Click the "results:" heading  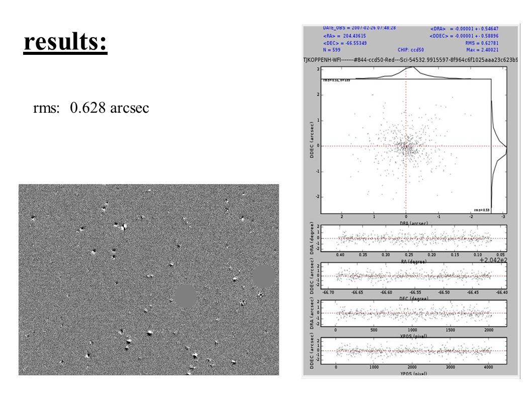point(65,41)
